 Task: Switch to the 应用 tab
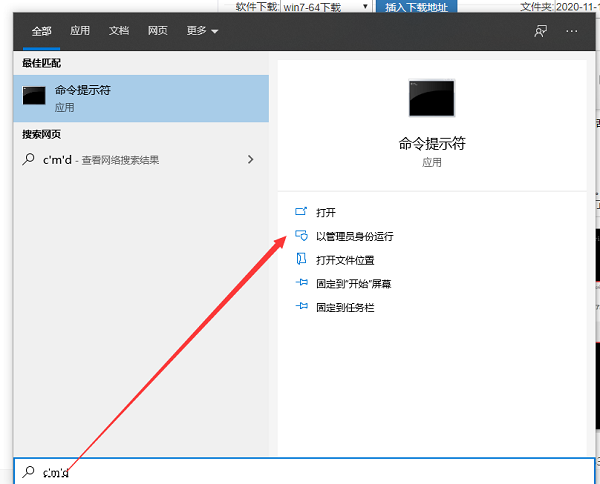pyautogui.click(x=80, y=31)
